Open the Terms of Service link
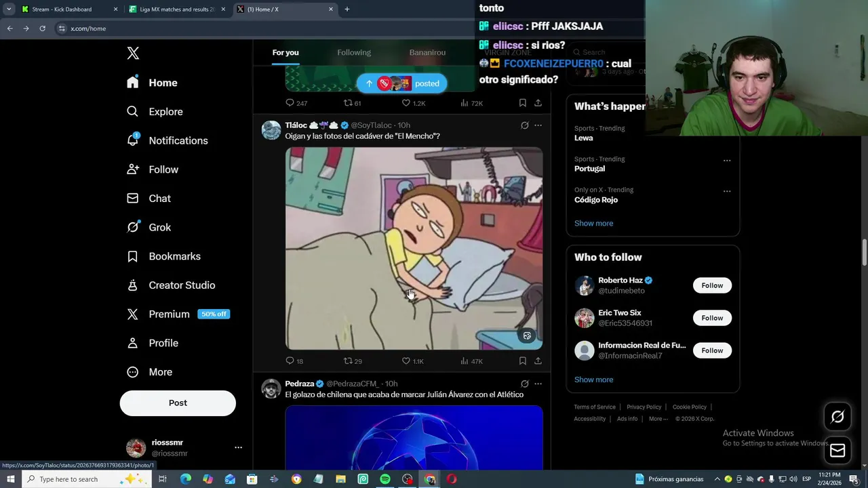Viewport: 868px width, 488px height. point(595,407)
